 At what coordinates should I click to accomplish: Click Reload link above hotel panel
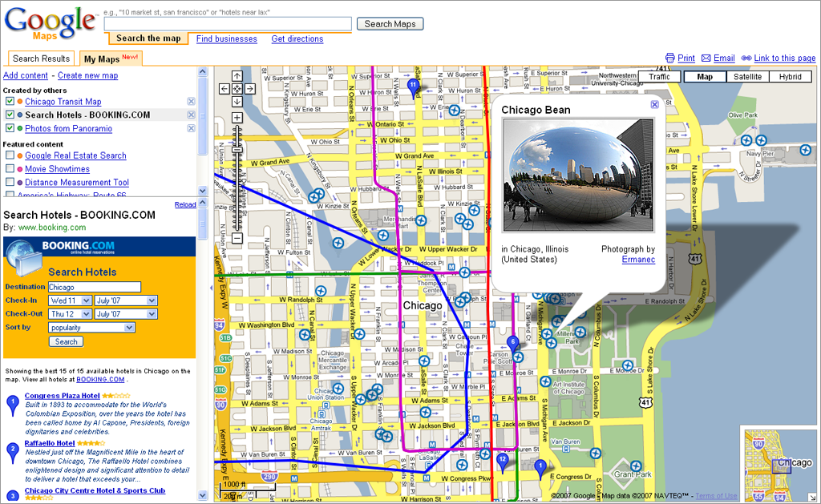185,204
